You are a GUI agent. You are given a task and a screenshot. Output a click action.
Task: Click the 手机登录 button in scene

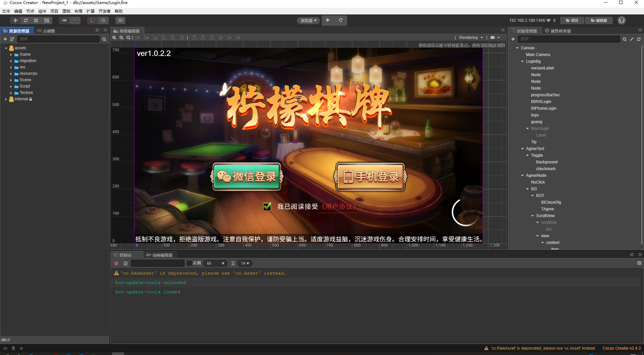pyautogui.click(x=370, y=176)
